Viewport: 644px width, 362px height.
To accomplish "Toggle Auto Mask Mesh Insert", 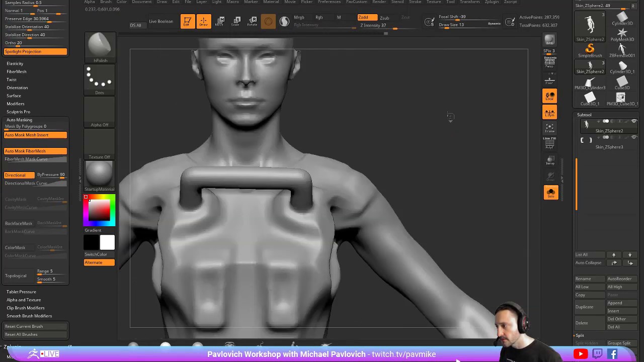I will coord(35,135).
